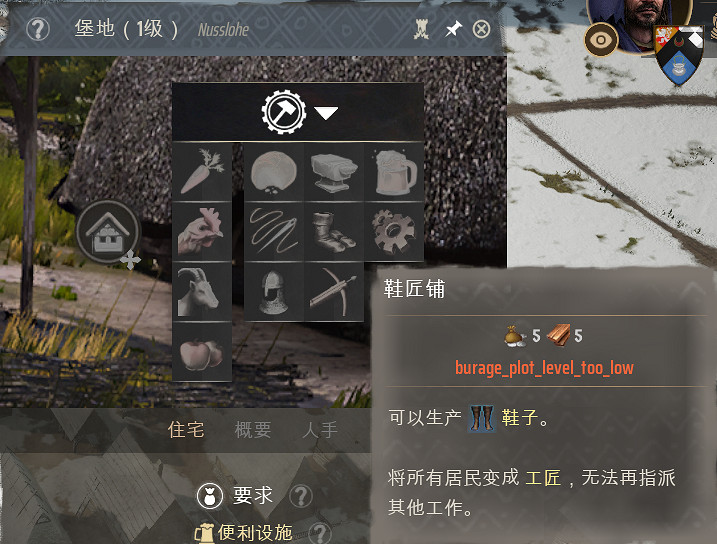Select the brewery beer mug icon
This screenshot has height=544, width=717.
pyautogui.click(x=394, y=172)
